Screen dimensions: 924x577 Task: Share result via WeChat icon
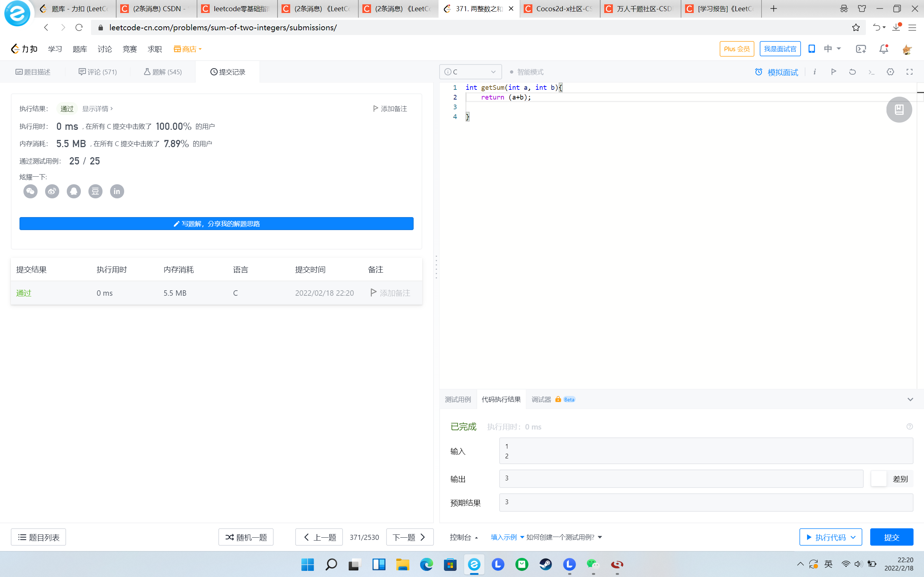point(31,191)
